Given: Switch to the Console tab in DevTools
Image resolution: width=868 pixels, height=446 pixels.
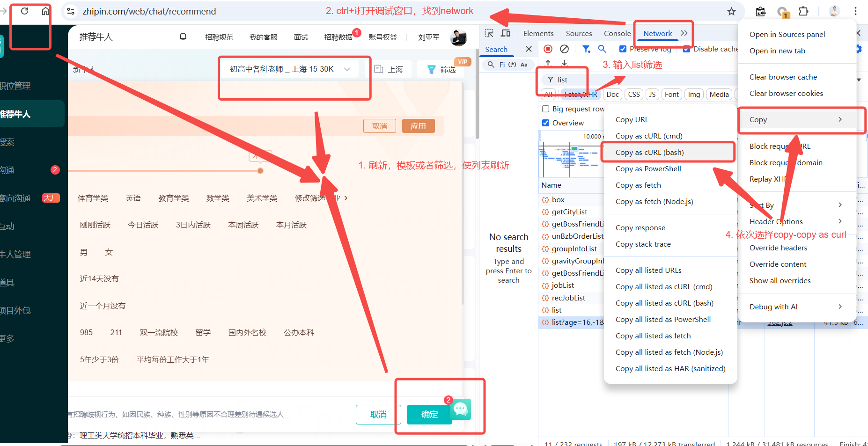Looking at the screenshot, I should pyautogui.click(x=617, y=33).
